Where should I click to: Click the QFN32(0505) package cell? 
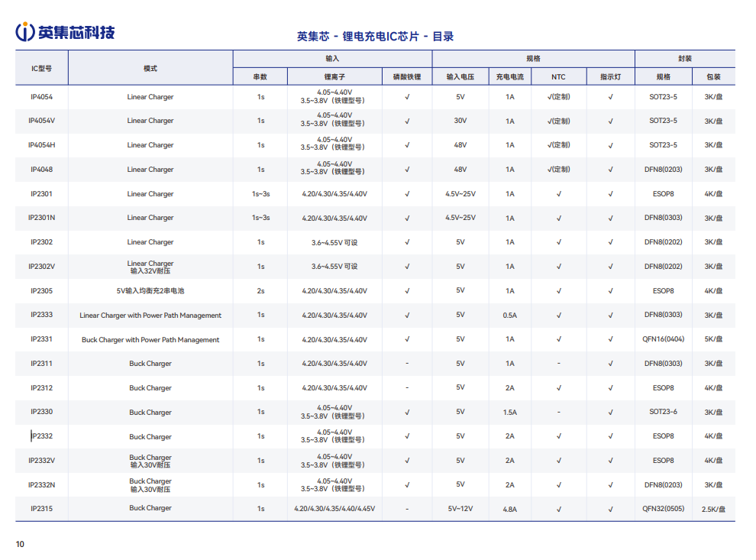(664, 509)
